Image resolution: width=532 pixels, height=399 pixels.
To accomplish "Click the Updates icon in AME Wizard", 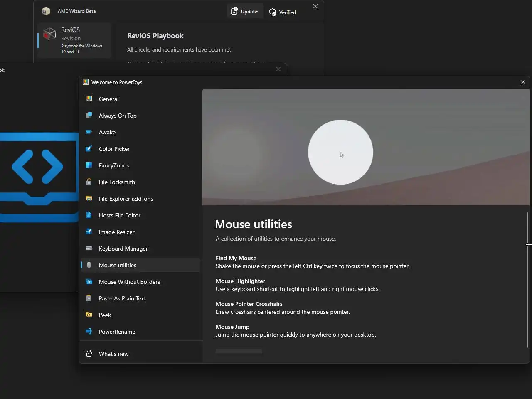I will click(234, 11).
